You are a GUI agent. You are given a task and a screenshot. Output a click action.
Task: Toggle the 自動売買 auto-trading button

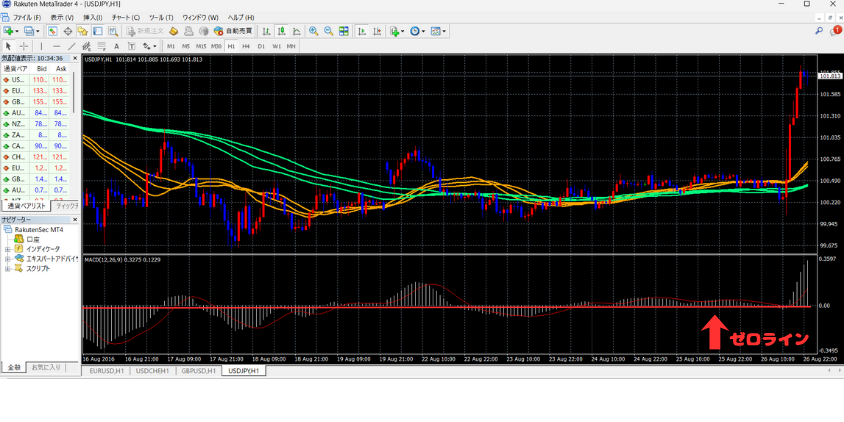click(234, 32)
